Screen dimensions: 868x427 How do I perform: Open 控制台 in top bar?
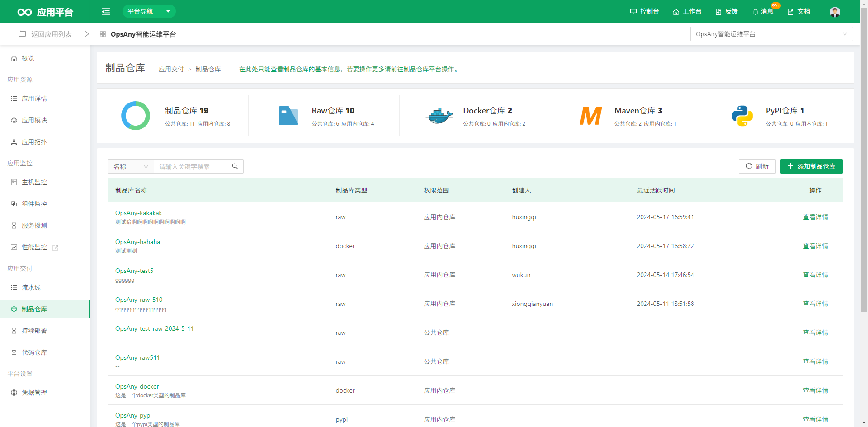click(645, 11)
